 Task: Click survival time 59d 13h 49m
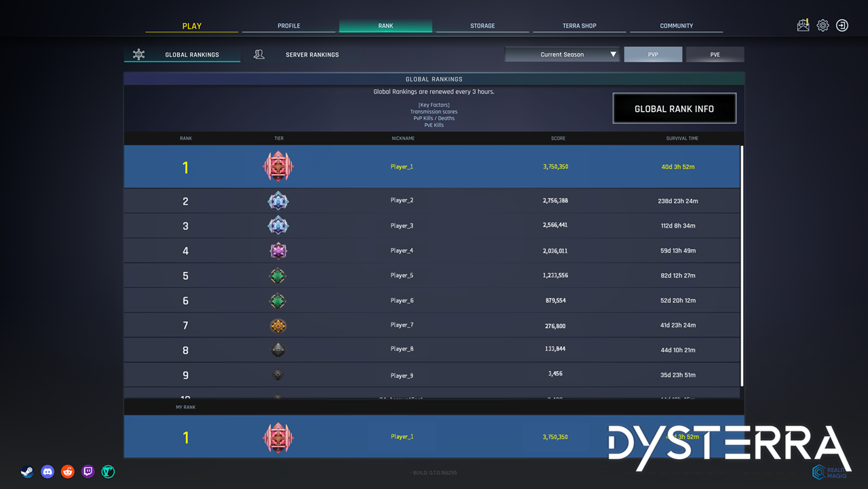(678, 251)
